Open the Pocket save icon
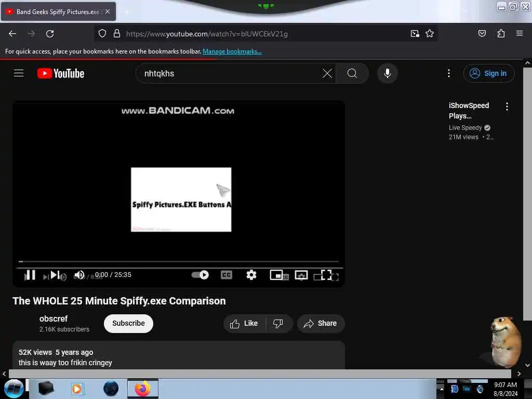532x399 pixels. pos(482,33)
